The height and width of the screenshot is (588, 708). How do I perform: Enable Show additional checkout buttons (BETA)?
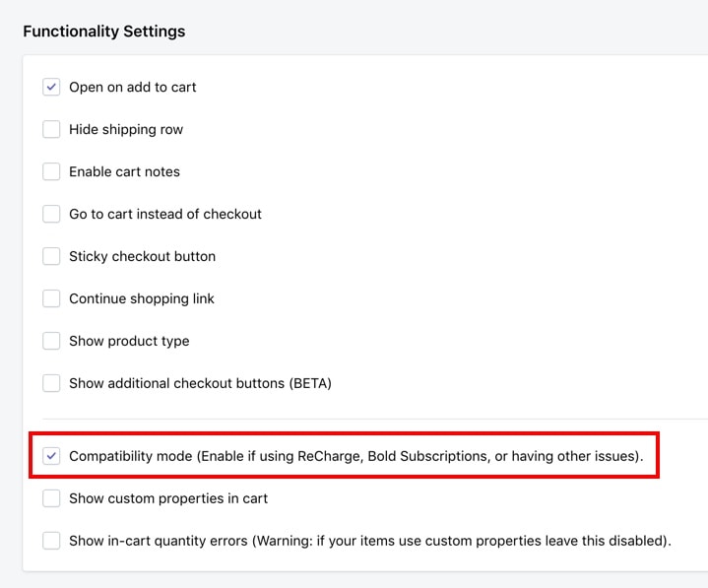pyautogui.click(x=51, y=383)
